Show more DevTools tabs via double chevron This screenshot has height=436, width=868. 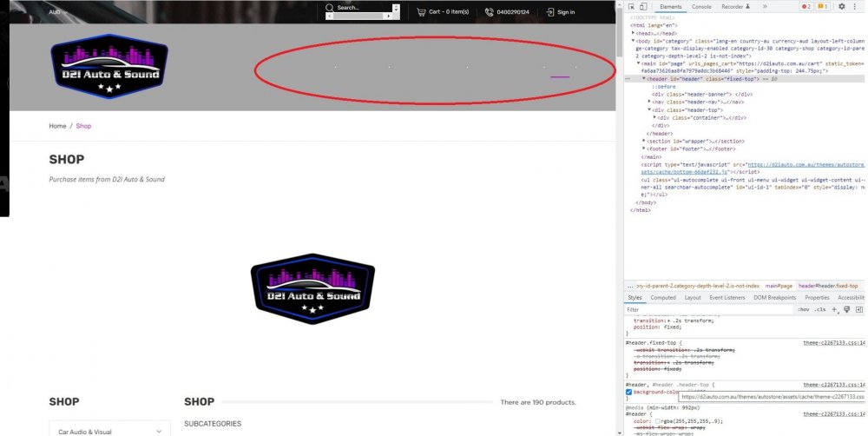coord(765,7)
